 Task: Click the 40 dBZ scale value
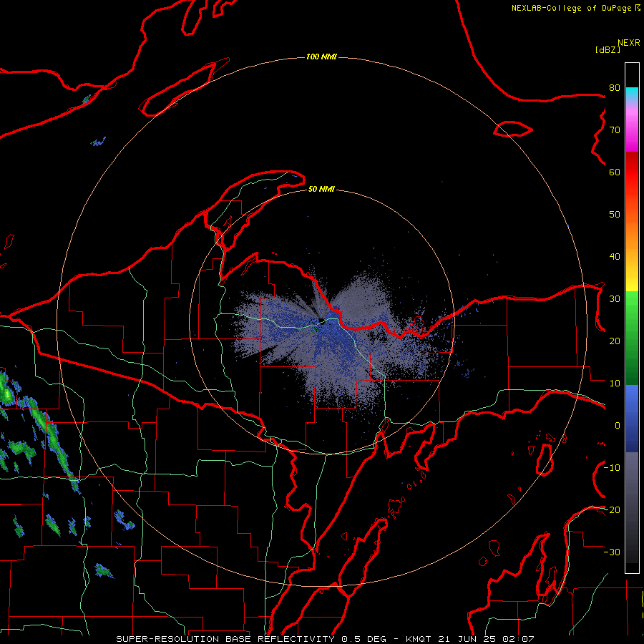[615, 257]
